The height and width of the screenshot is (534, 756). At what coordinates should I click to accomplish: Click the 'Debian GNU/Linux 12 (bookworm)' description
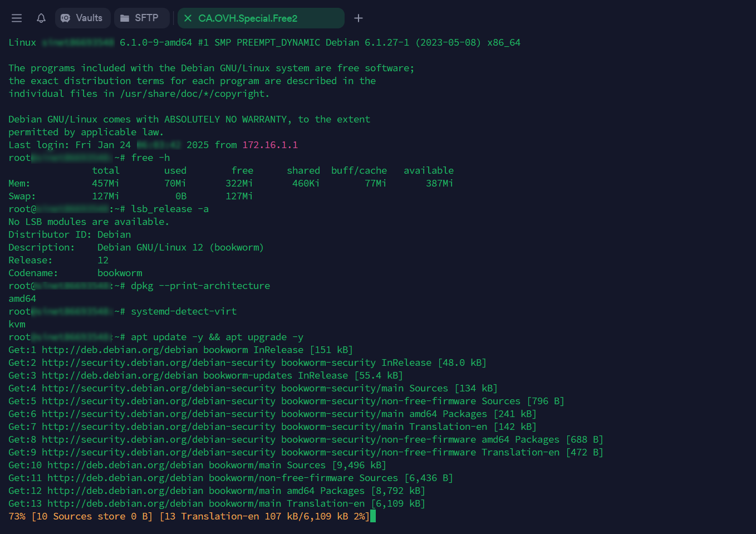[x=180, y=247]
